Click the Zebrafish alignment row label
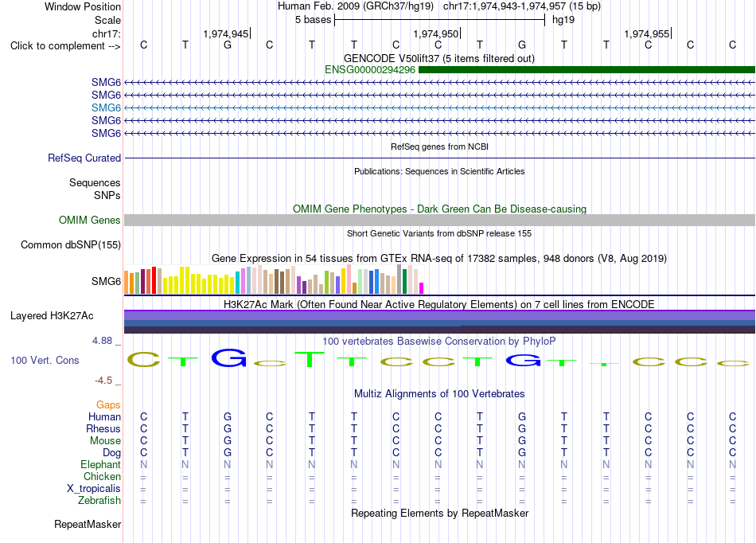 click(x=99, y=501)
